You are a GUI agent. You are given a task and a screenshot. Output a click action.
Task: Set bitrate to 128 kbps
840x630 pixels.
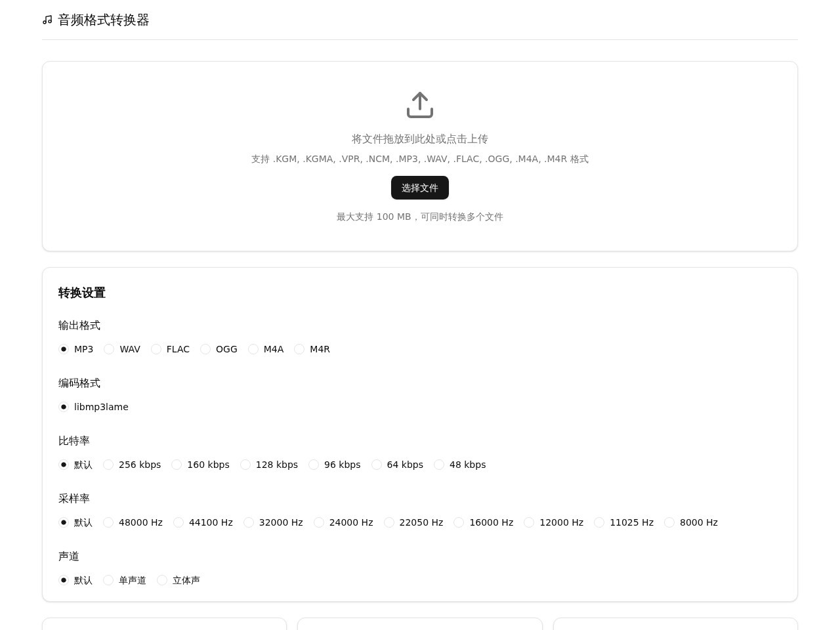(x=245, y=465)
